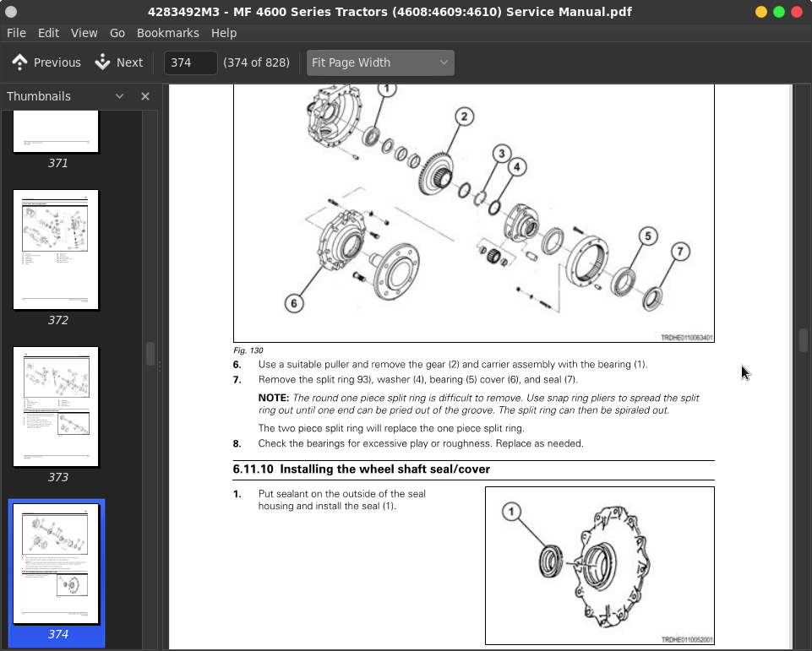Click the thumbnails panel scrollbar handle

point(150,353)
